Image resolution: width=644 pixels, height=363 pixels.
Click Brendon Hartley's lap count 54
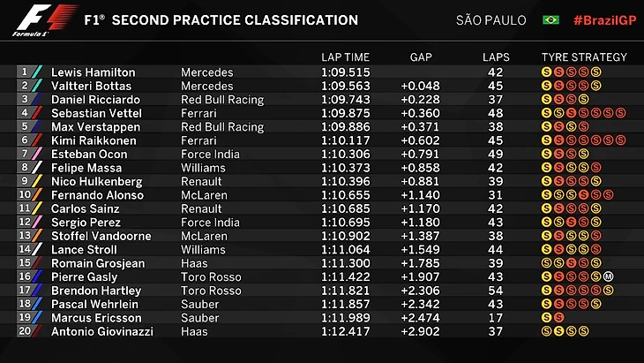coord(495,290)
